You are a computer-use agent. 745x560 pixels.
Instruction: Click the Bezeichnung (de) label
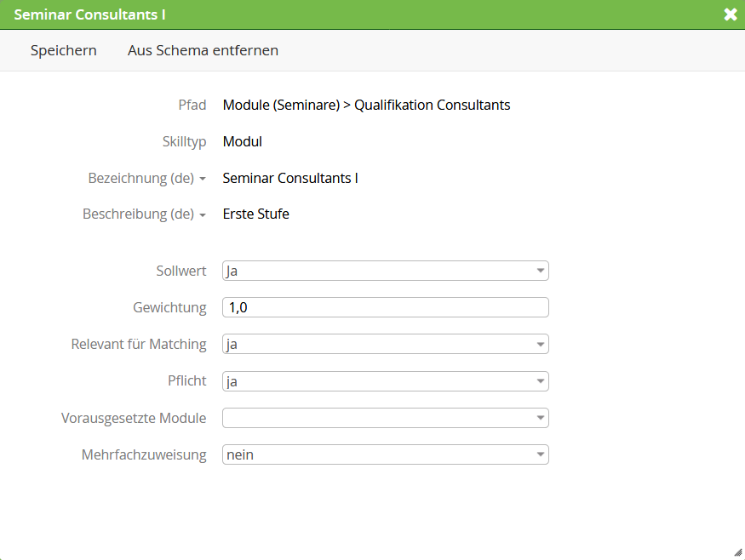(x=141, y=178)
